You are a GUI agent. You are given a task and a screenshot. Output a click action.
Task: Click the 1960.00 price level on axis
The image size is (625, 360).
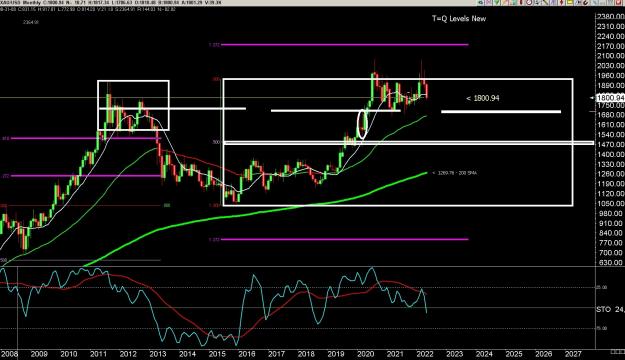[x=610, y=76]
